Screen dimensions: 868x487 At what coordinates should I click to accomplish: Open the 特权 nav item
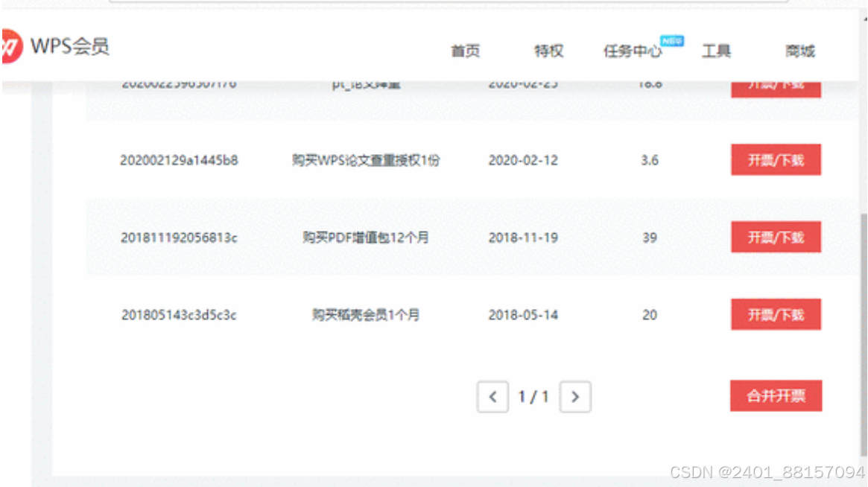point(548,51)
